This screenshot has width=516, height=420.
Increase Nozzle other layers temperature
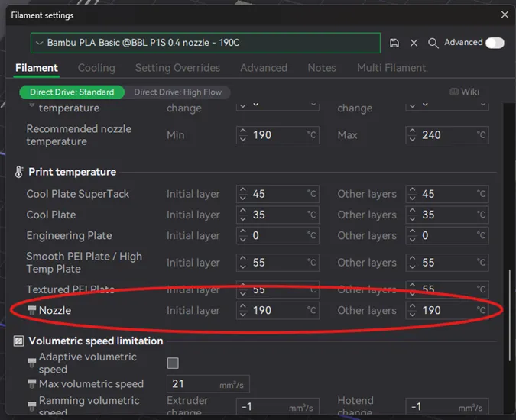pos(412,306)
